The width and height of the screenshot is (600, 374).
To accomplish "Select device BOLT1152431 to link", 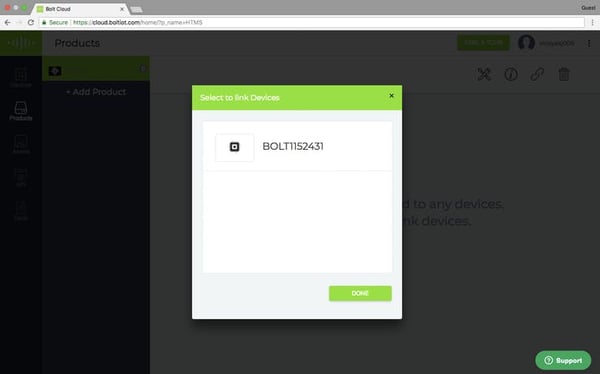I will (x=297, y=147).
